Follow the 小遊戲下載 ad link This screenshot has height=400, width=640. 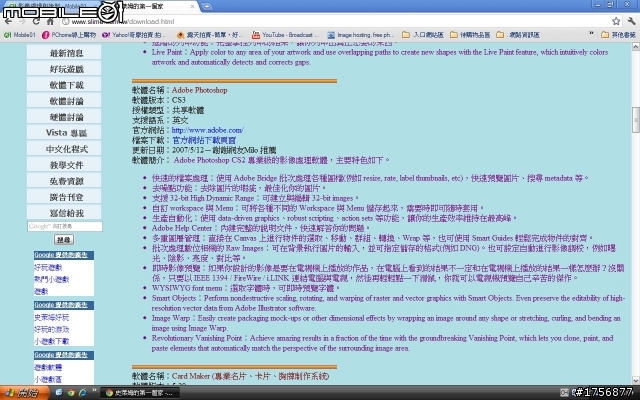51,341
